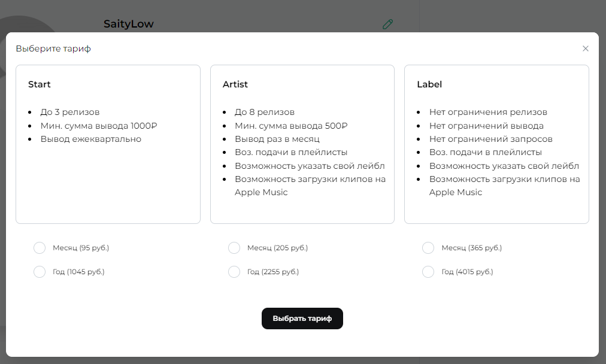
Task: Select Artist monthly 205 руб. radio
Action: coord(234,248)
